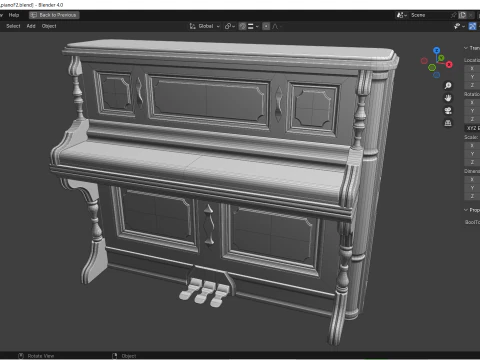
Task: Open the Add menu in the viewport header
Action: 31,26
